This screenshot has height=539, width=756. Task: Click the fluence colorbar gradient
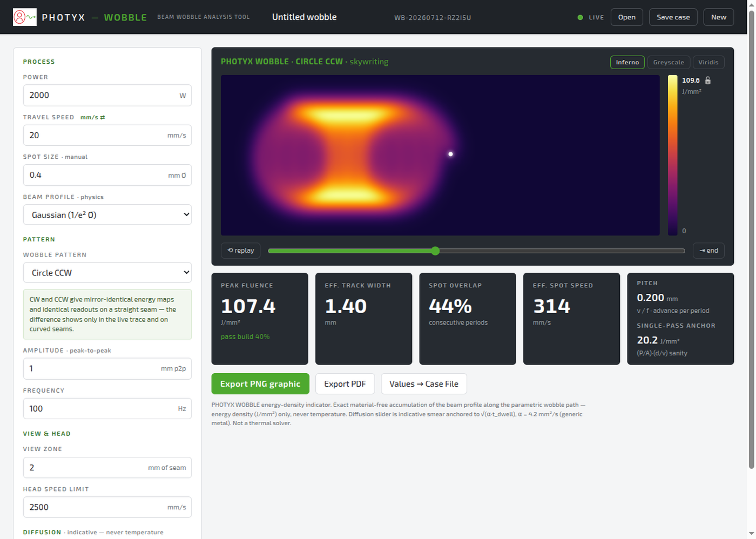[672, 155]
